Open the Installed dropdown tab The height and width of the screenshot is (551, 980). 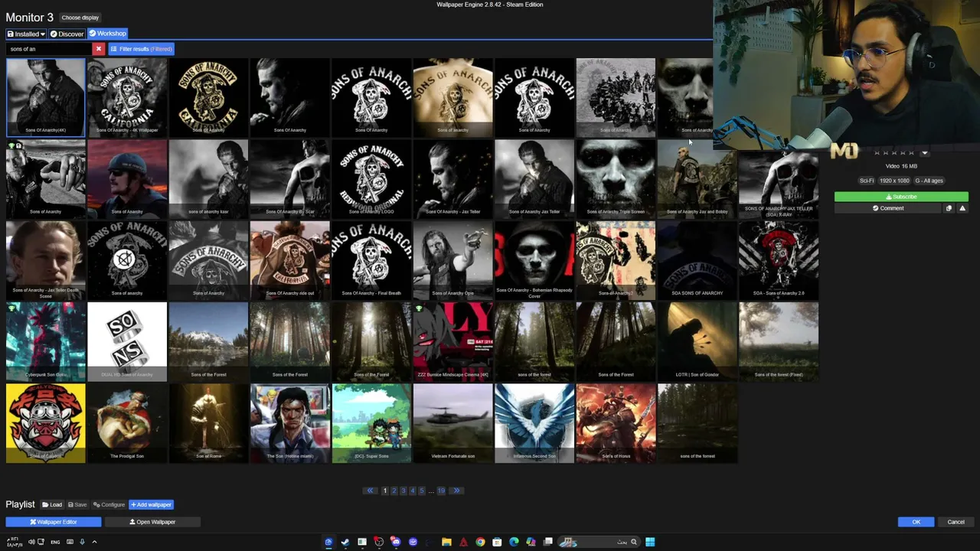(26, 34)
